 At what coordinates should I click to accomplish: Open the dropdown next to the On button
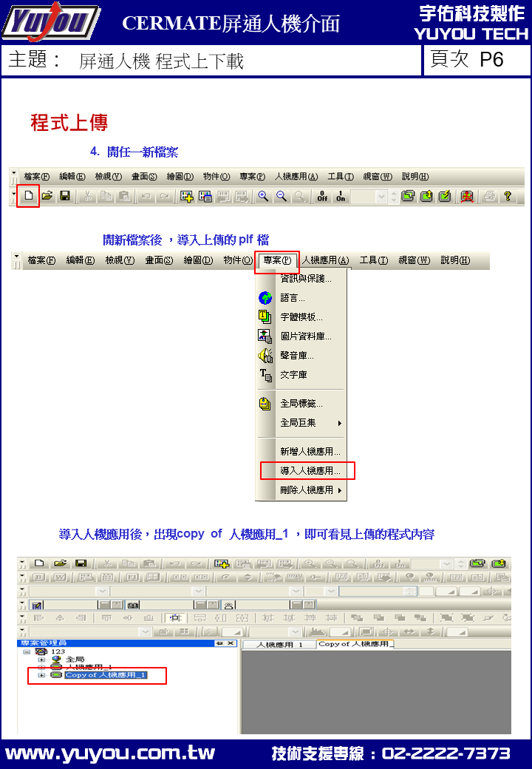click(382, 197)
